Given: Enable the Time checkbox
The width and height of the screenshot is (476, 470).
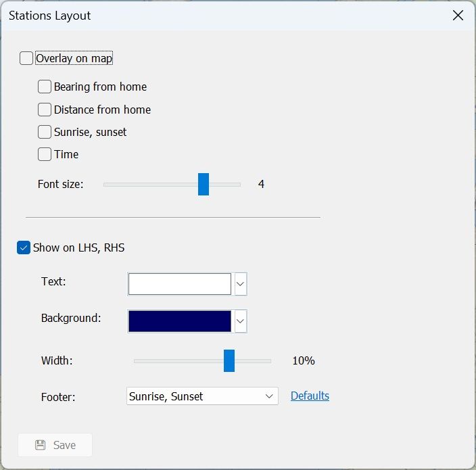Looking at the screenshot, I should tap(45, 154).
